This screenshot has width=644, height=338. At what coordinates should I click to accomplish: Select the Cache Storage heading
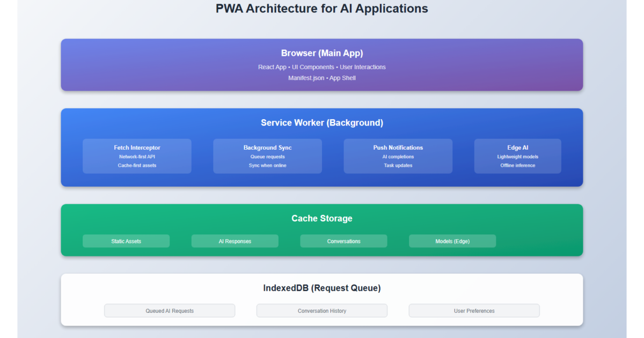(322, 218)
